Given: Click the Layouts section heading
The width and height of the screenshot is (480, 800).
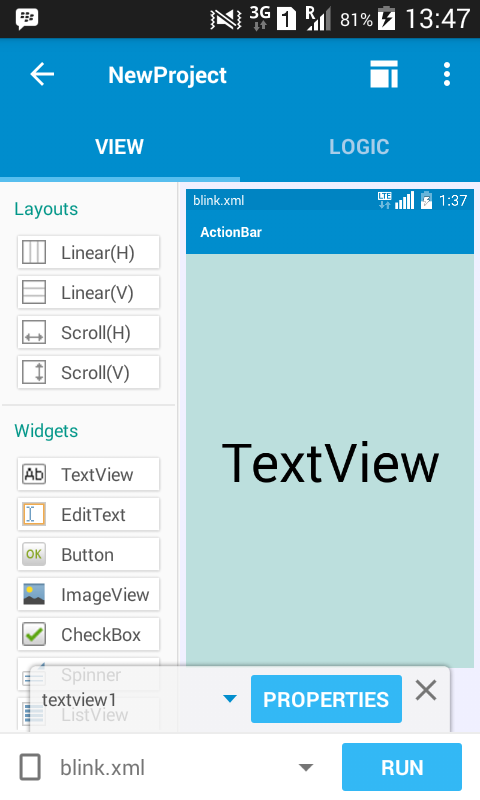Looking at the screenshot, I should click(x=46, y=209).
